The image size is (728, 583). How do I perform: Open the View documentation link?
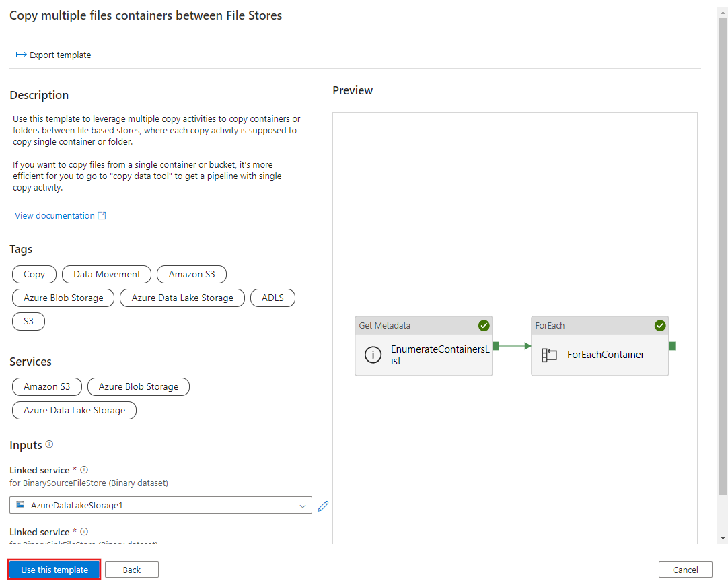click(x=55, y=216)
